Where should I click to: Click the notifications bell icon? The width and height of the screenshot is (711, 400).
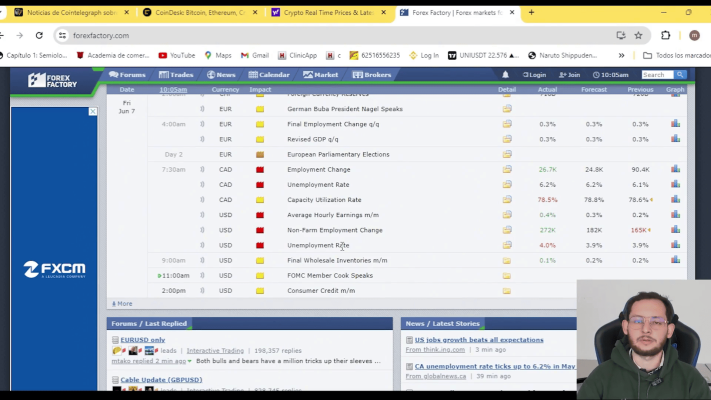(505, 75)
